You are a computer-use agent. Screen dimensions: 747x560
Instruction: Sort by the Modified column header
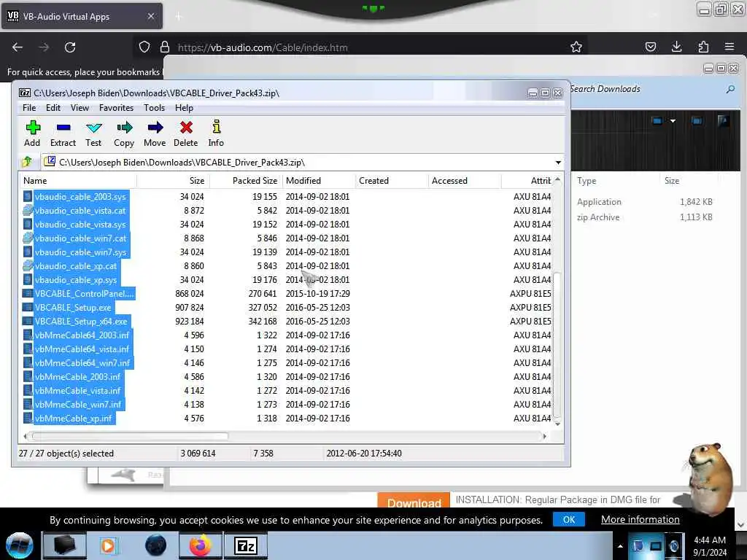pyautogui.click(x=319, y=181)
